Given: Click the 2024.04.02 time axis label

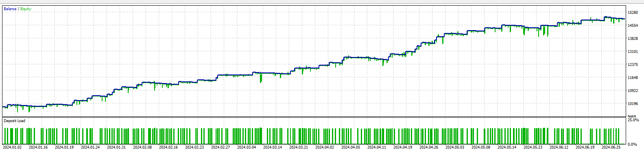Looking at the screenshot, I should pos(324,147).
